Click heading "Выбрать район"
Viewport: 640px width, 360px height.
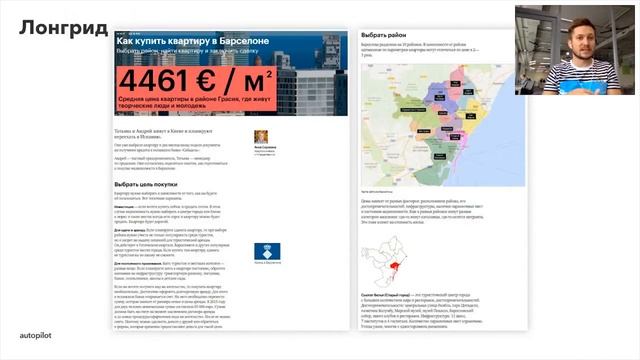point(383,35)
